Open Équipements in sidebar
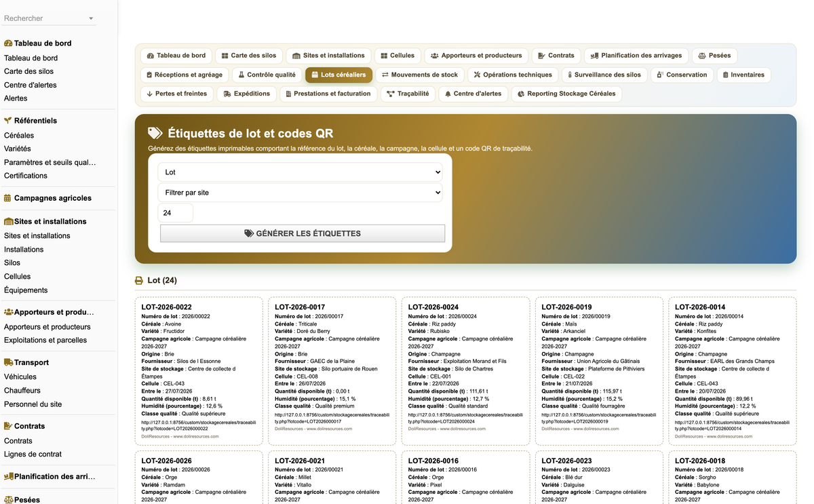 [26, 290]
